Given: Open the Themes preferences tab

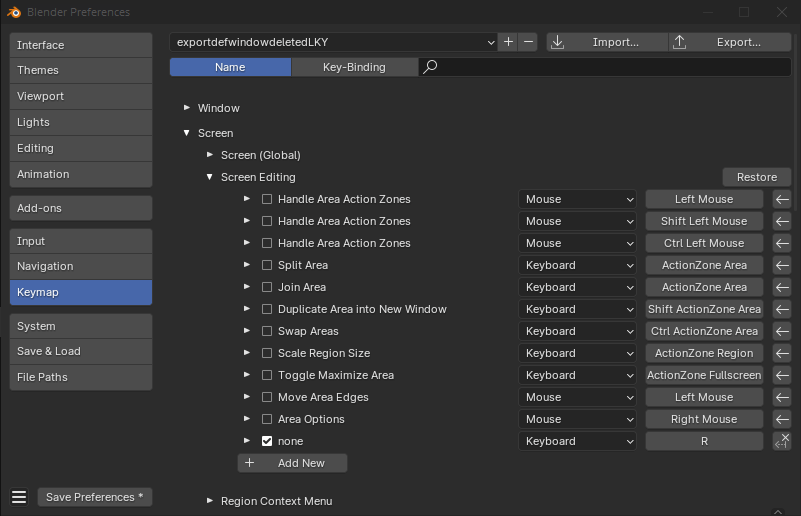Looking at the screenshot, I should point(81,70).
